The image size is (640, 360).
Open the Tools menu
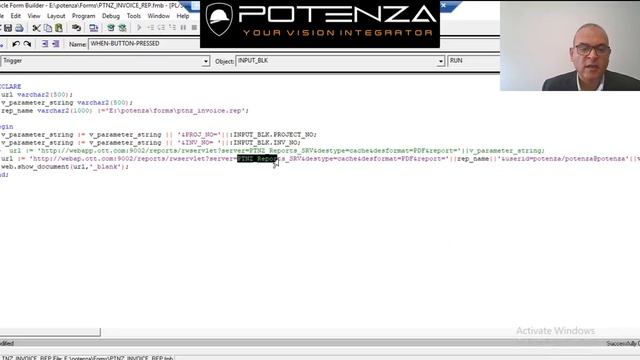point(133,16)
